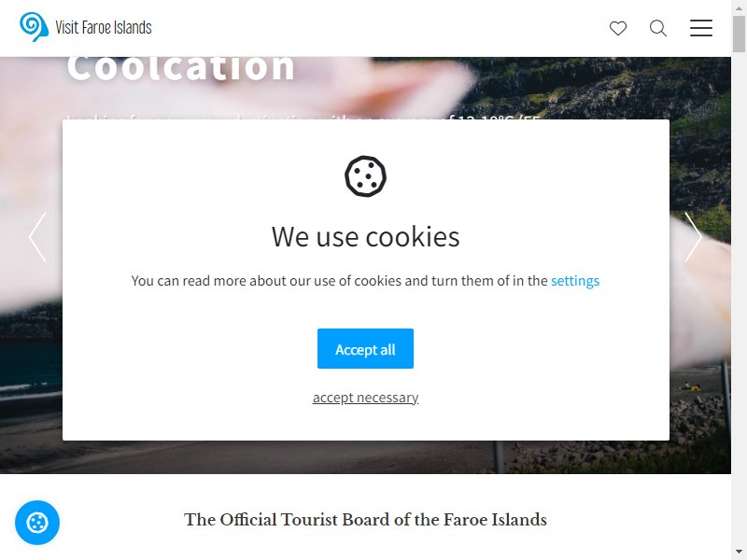Image resolution: width=747 pixels, height=560 pixels.
Task: Advance to the next hero slide arrow
Action: coord(693,237)
